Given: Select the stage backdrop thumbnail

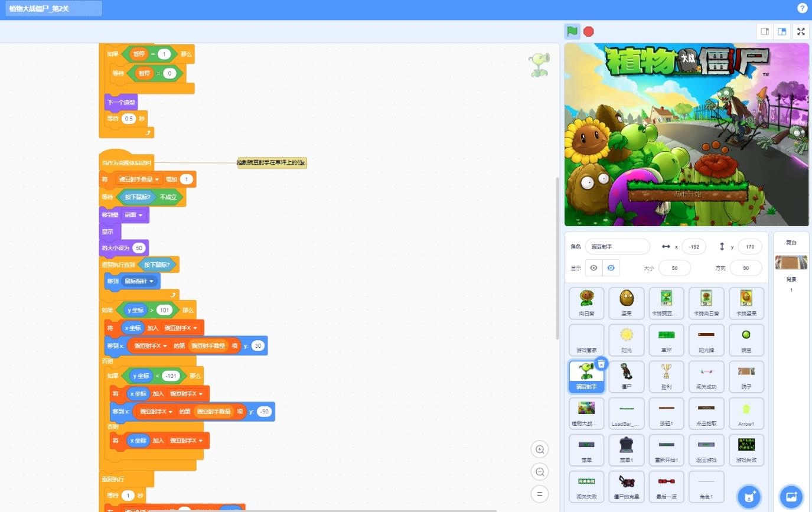Looking at the screenshot, I should 791,262.
